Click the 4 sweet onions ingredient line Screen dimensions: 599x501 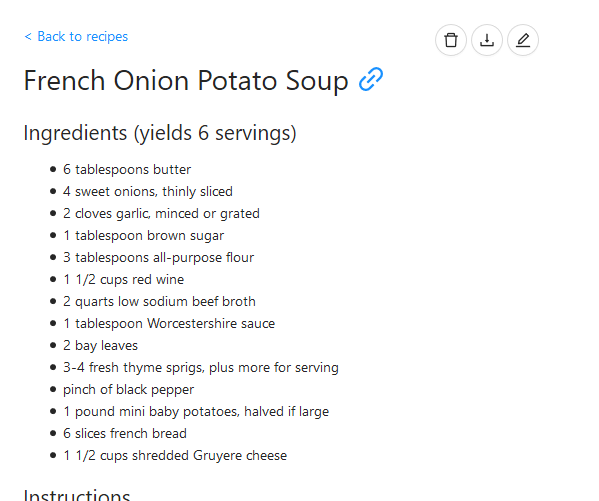148,191
